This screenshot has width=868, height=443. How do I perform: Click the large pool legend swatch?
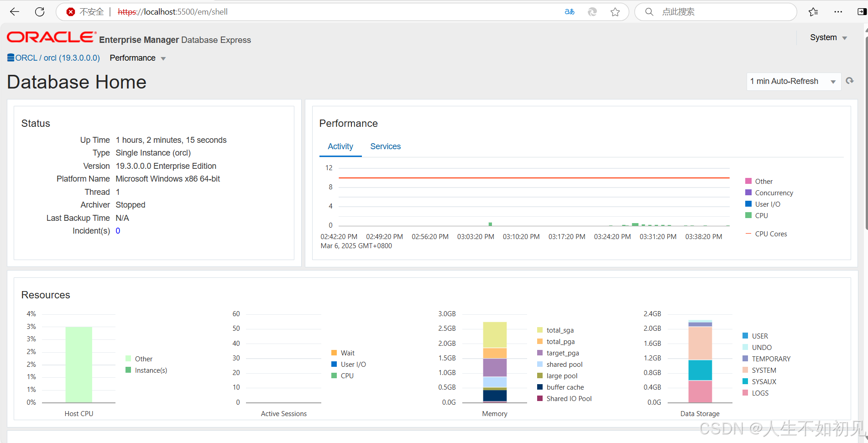[540, 375]
